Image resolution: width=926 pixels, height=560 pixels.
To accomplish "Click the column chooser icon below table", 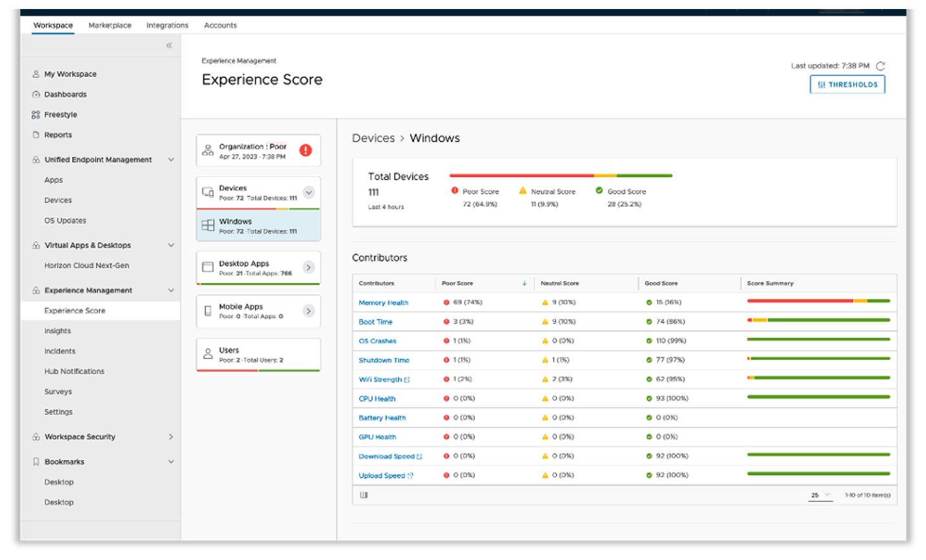I will click(x=364, y=495).
